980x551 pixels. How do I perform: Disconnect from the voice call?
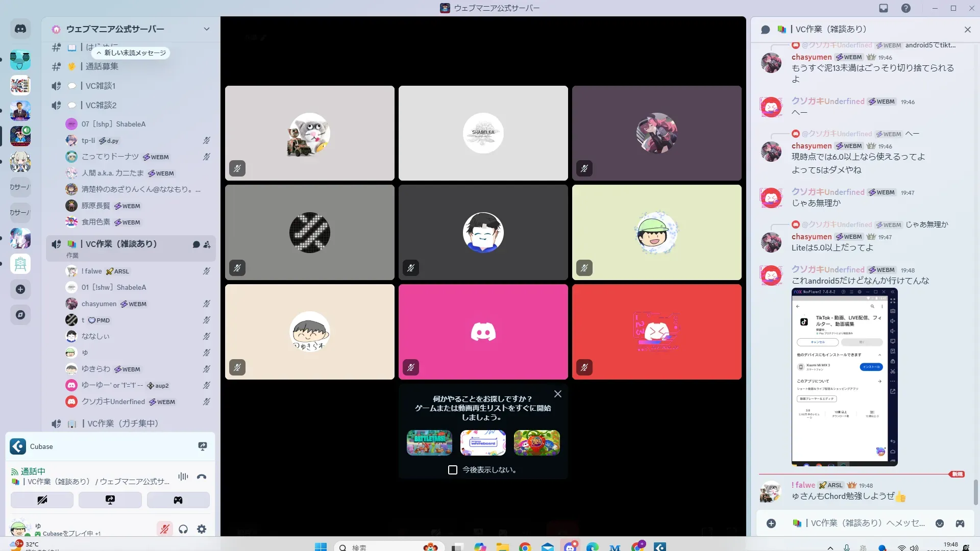202,477
